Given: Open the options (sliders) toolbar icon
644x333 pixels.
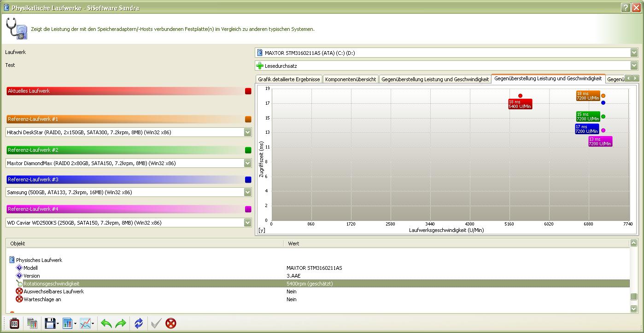Looking at the screenshot, I should tap(14, 323).
